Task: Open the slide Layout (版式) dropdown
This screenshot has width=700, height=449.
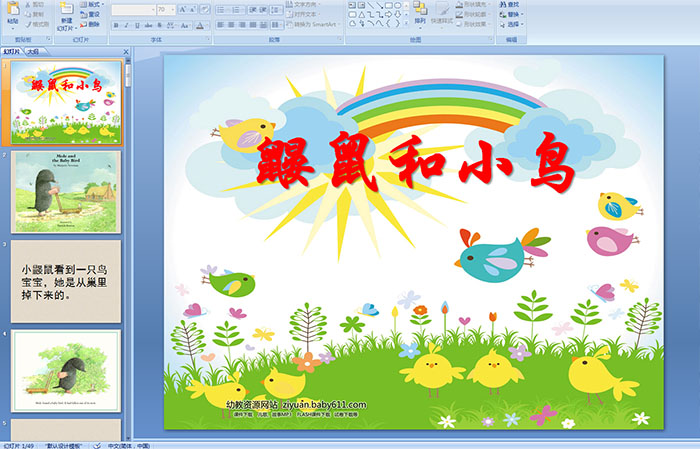Action: (x=92, y=4)
